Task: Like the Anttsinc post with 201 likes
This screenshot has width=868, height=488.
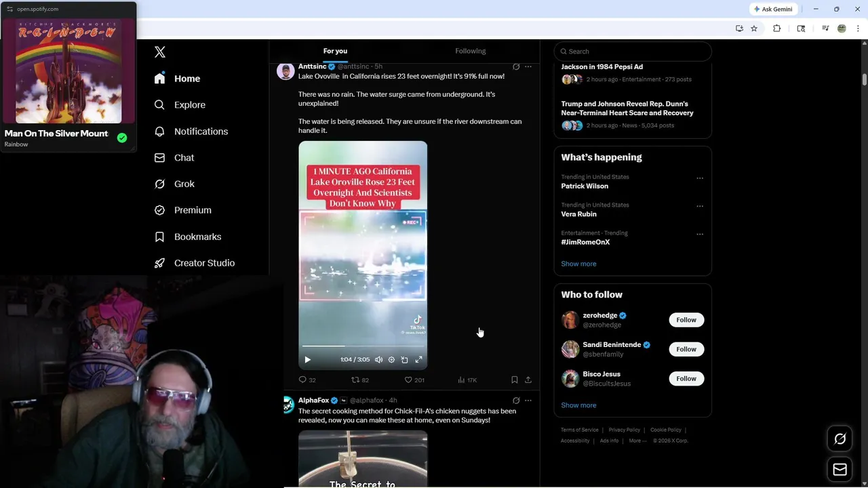Action: [x=414, y=380]
